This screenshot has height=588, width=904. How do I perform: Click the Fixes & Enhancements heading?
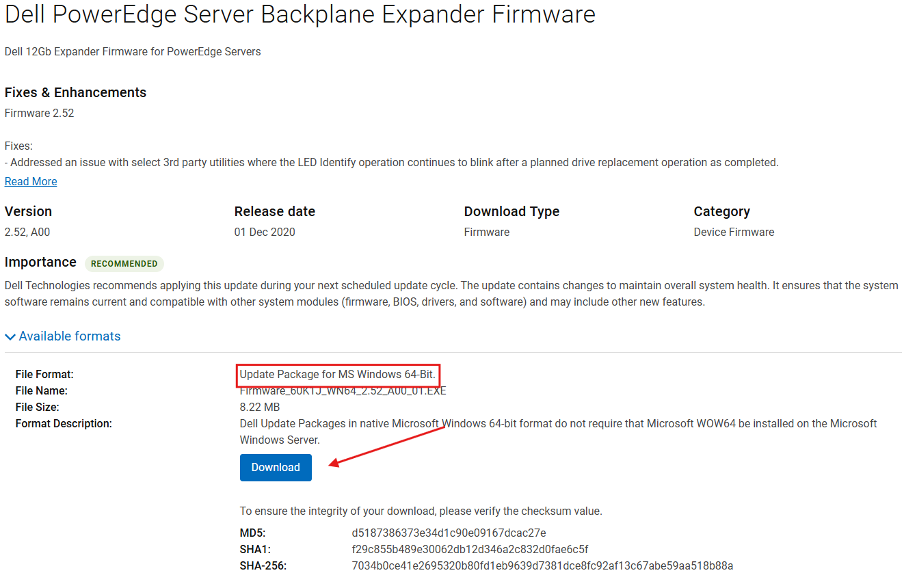(x=75, y=92)
